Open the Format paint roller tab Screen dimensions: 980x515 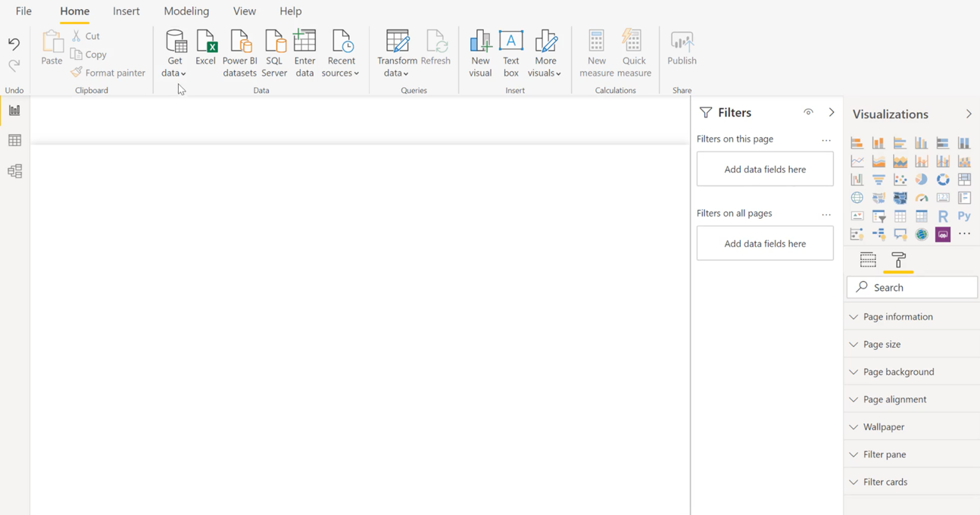point(899,260)
